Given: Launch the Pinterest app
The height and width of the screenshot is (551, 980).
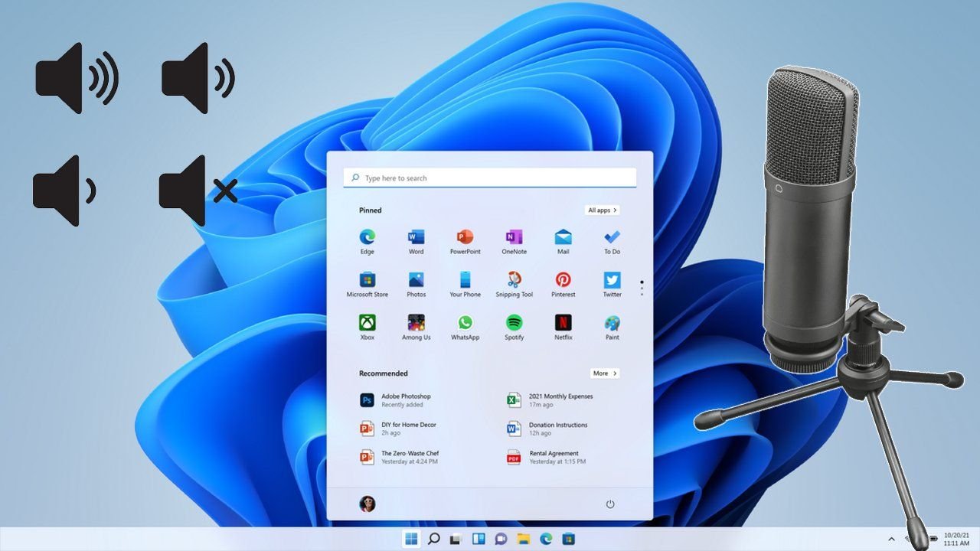Looking at the screenshot, I should tap(563, 285).
